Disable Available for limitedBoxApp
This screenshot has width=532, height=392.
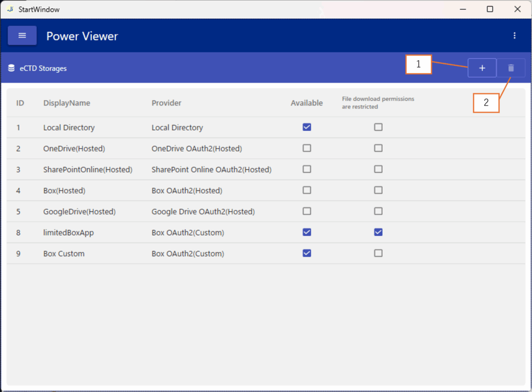(x=307, y=232)
